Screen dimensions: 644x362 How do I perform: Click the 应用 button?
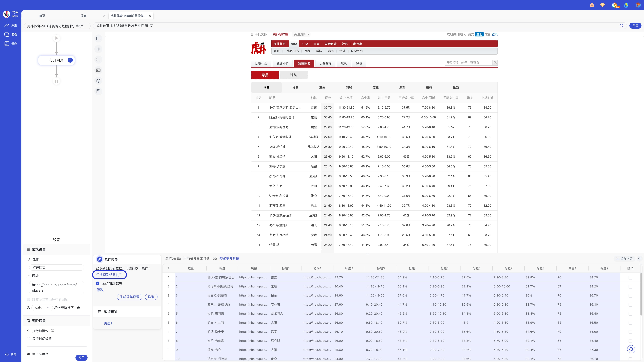pyautogui.click(x=81, y=357)
